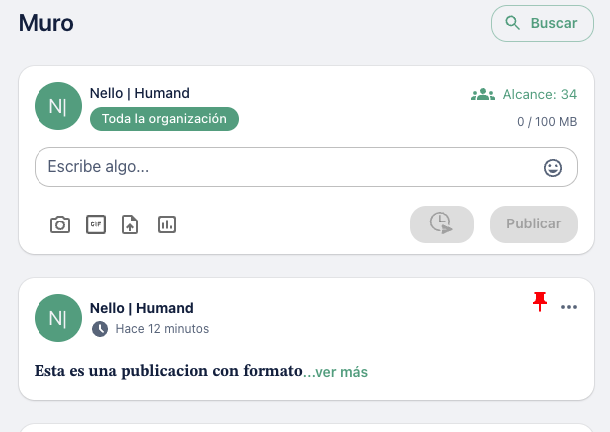Click the camera photo upload icon
This screenshot has width=610, height=432.
click(x=60, y=225)
